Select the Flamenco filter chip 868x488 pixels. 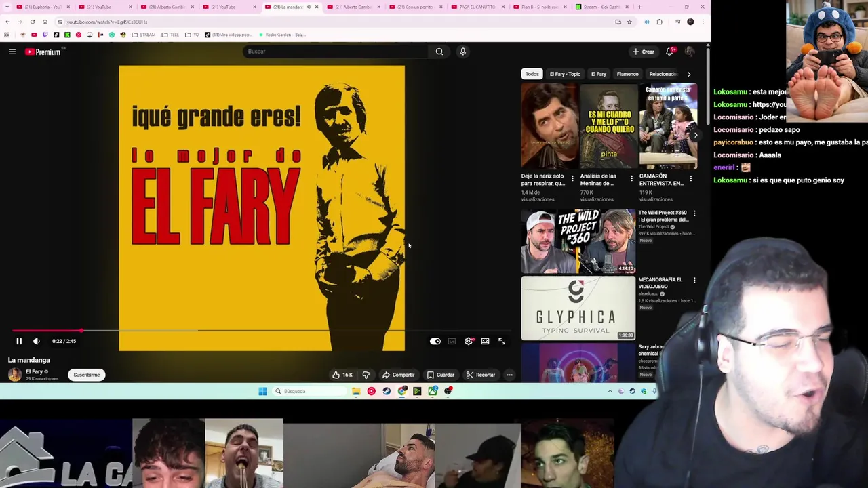628,74
